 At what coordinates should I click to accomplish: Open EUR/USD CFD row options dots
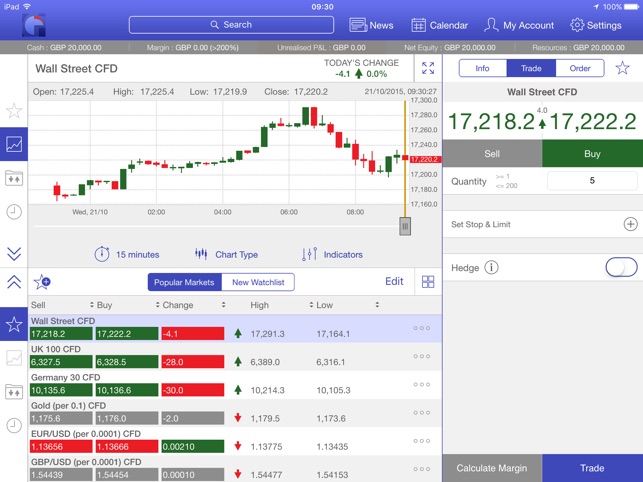pyautogui.click(x=422, y=441)
